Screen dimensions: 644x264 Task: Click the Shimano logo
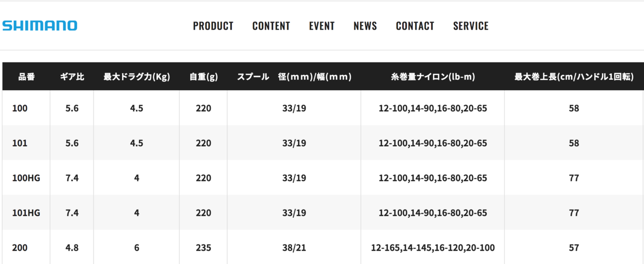tap(40, 26)
